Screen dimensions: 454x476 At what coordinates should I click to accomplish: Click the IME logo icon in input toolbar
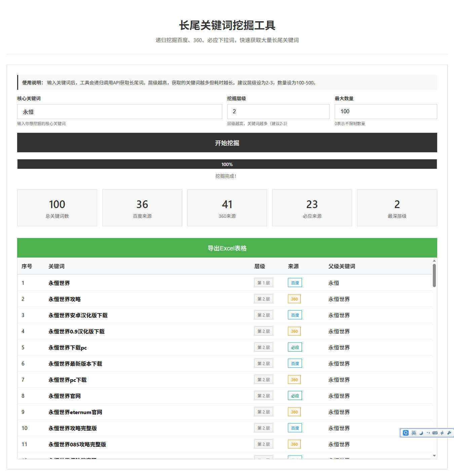click(406, 433)
